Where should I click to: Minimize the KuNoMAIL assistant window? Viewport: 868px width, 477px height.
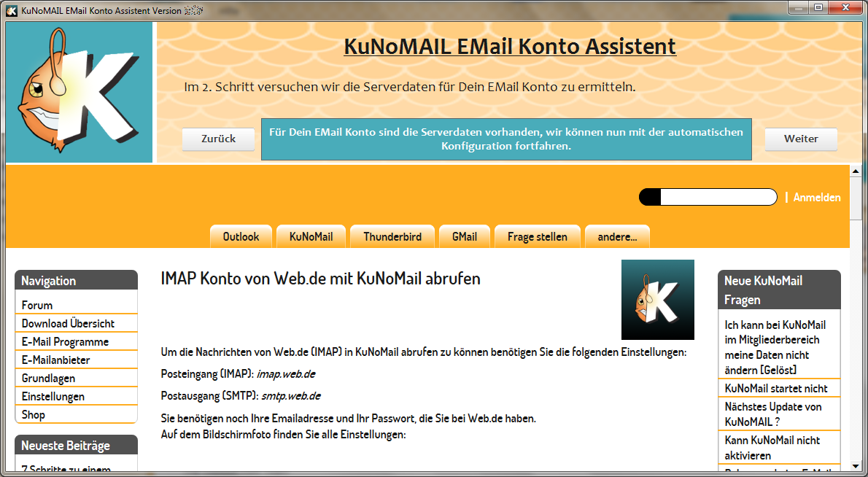(798, 8)
